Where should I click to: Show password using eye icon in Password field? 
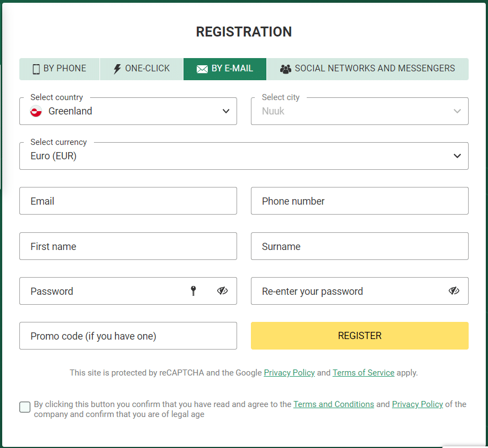coord(222,291)
